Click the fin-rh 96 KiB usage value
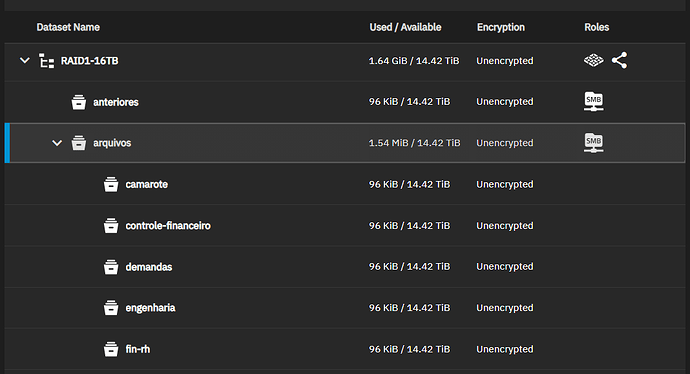This screenshot has width=690, height=374. coord(410,349)
